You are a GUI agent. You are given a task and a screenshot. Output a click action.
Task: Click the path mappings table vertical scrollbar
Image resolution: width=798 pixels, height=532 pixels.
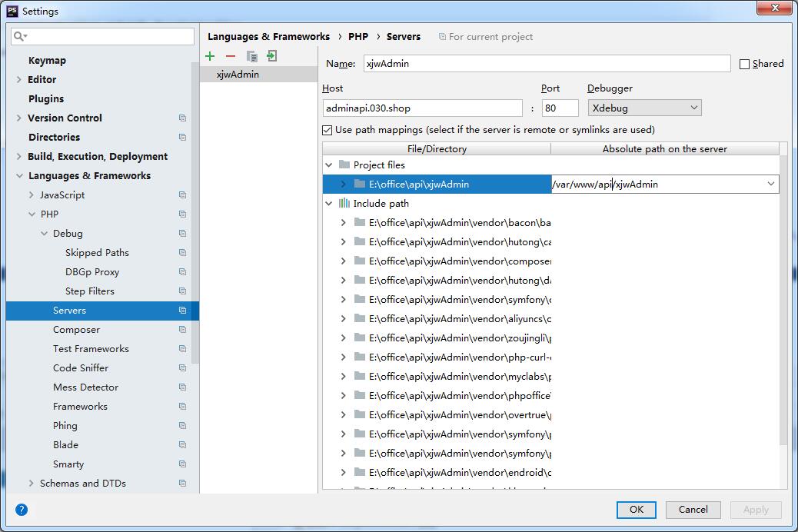click(783, 301)
